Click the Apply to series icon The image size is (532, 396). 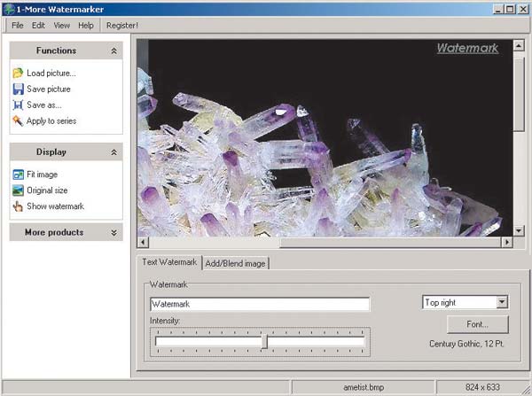point(18,120)
